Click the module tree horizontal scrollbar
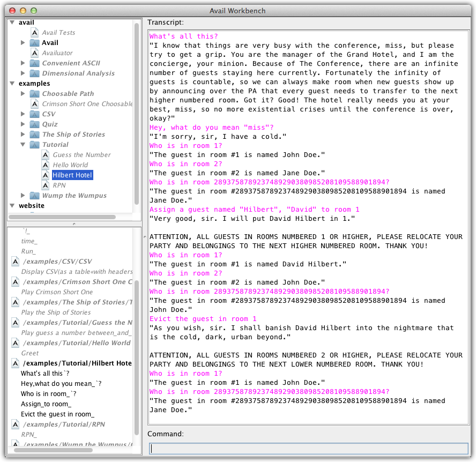476x462 pixels. [62, 217]
